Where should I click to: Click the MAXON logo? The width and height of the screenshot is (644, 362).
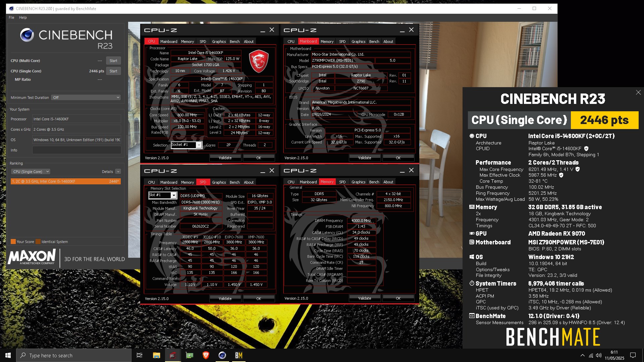[x=32, y=257]
